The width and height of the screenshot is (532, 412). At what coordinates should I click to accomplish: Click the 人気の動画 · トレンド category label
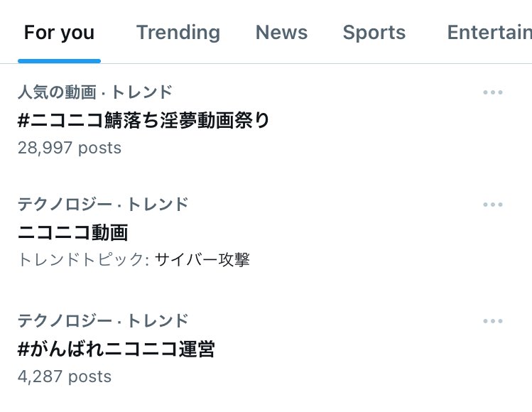pos(94,92)
